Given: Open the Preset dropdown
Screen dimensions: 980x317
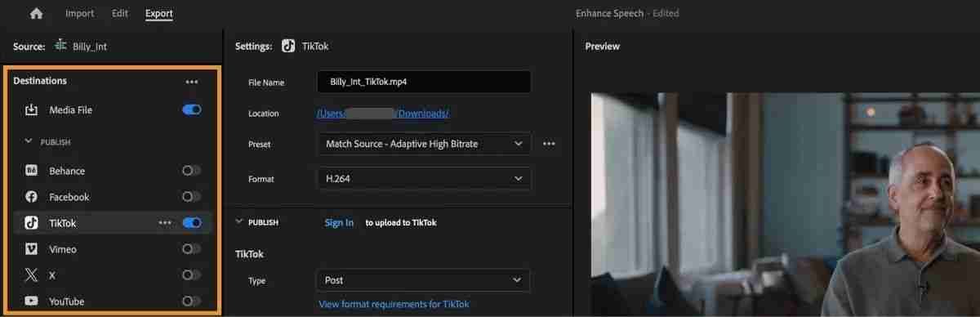Looking at the screenshot, I should point(424,144).
